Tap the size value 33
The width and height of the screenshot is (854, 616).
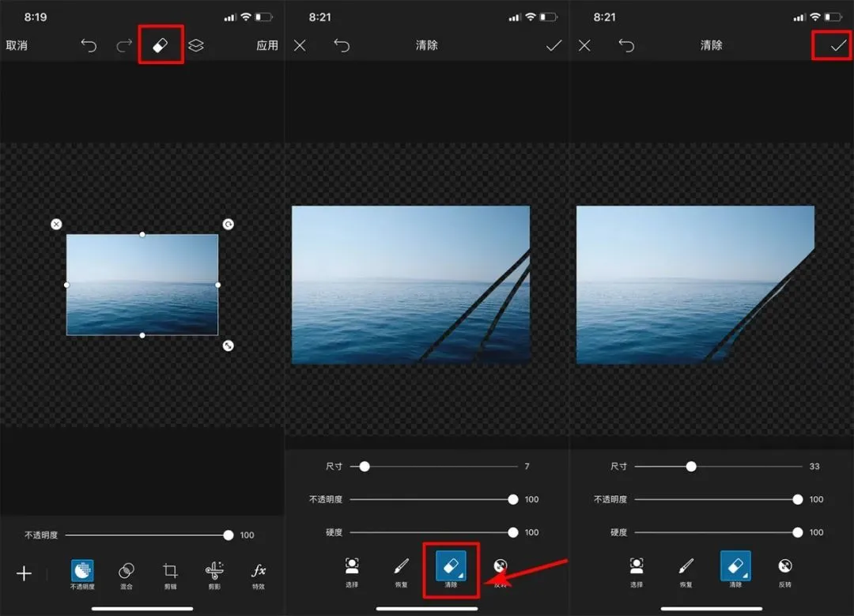point(814,467)
